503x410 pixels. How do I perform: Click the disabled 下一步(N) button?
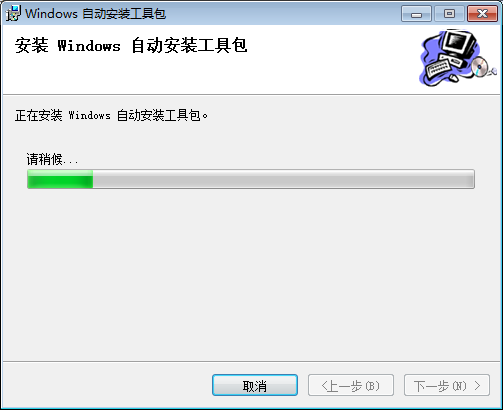click(x=447, y=385)
